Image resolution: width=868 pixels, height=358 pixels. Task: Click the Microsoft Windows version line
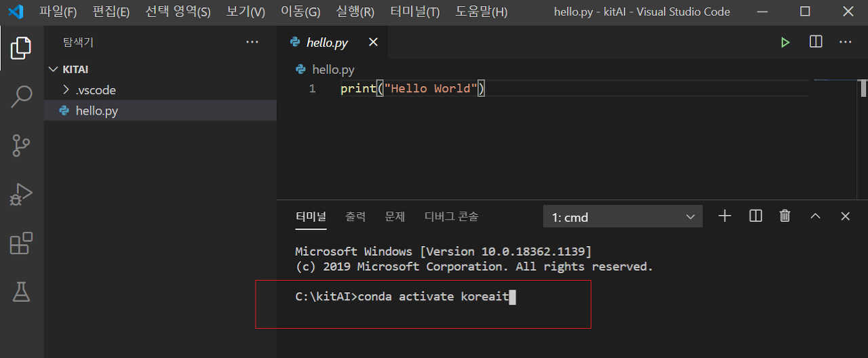[x=443, y=252]
